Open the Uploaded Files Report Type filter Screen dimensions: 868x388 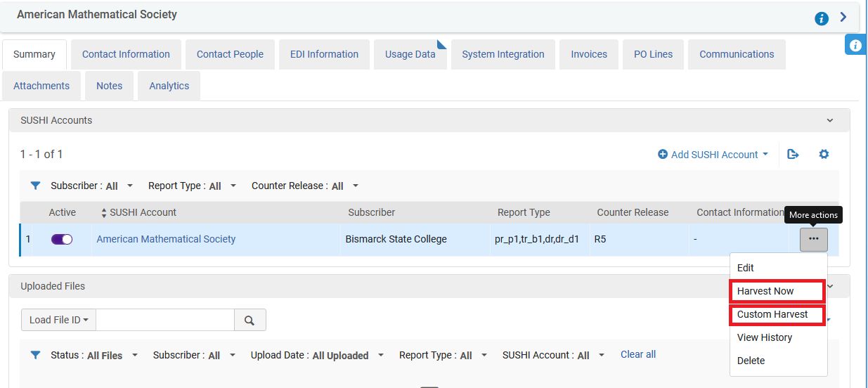(x=443, y=355)
